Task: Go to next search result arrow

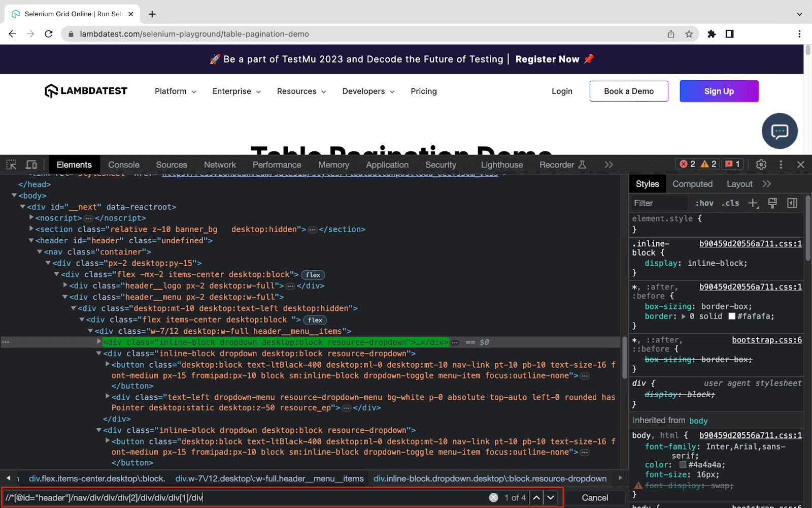Action: point(551,498)
